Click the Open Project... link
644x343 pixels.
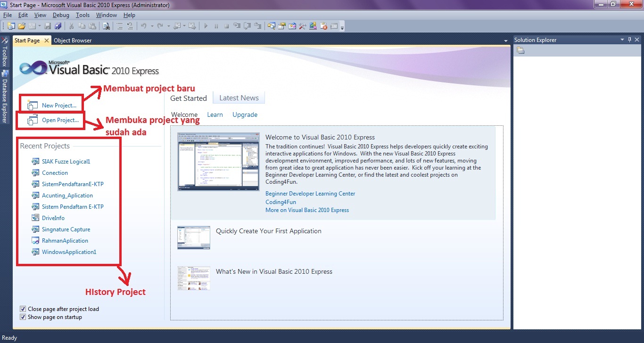click(x=60, y=120)
